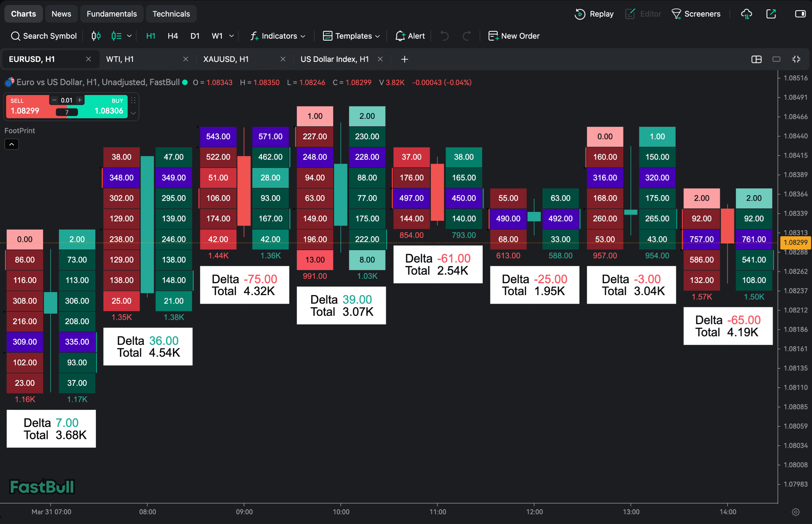812x524 pixels.
Task: Expand more timeframes chevron after W1
Action: click(x=232, y=36)
